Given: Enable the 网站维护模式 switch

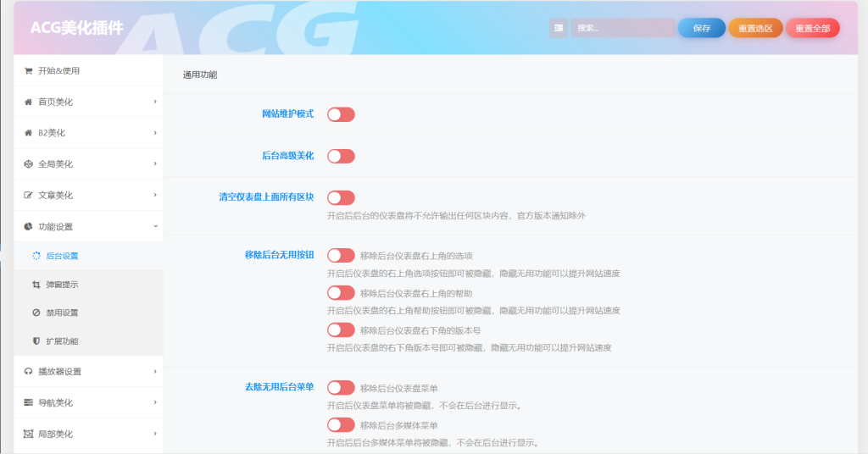Looking at the screenshot, I should (341, 114).
